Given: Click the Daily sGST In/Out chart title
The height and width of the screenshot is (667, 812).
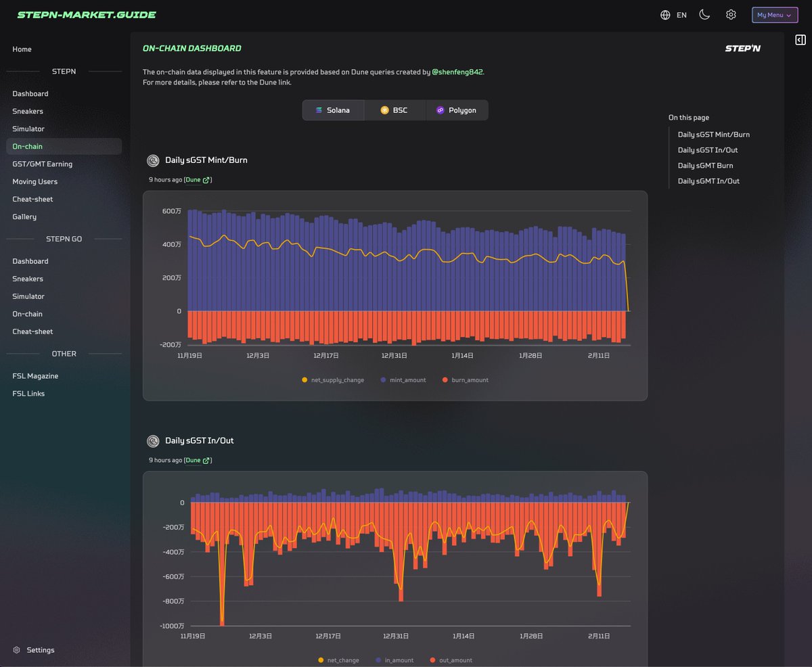Looking at the screenshot, I should tap(200, 441).
